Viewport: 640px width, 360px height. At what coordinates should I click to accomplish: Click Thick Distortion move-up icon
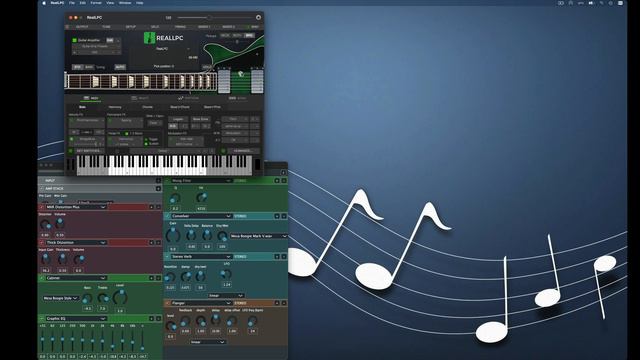[x=151, y=242]
